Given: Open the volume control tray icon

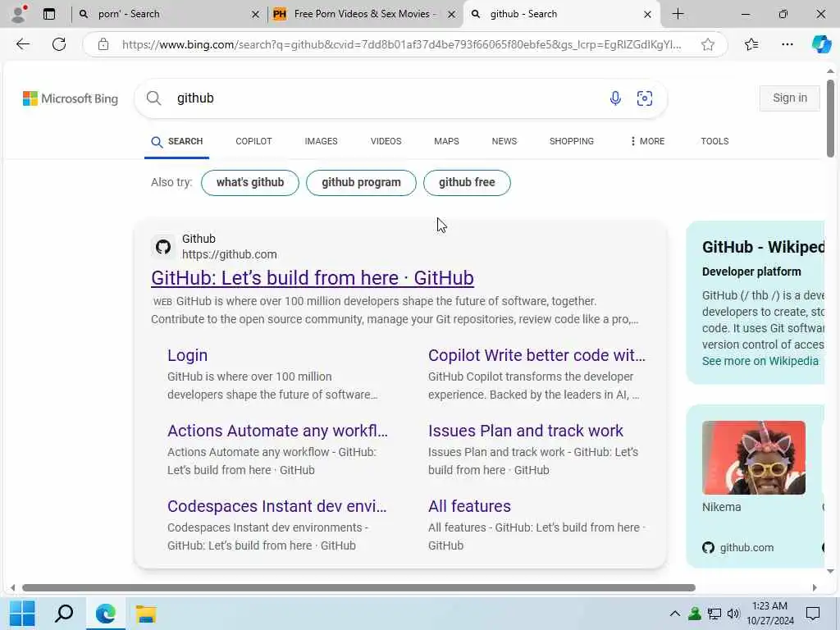Looking at the screenshot, I should [733, 614].
